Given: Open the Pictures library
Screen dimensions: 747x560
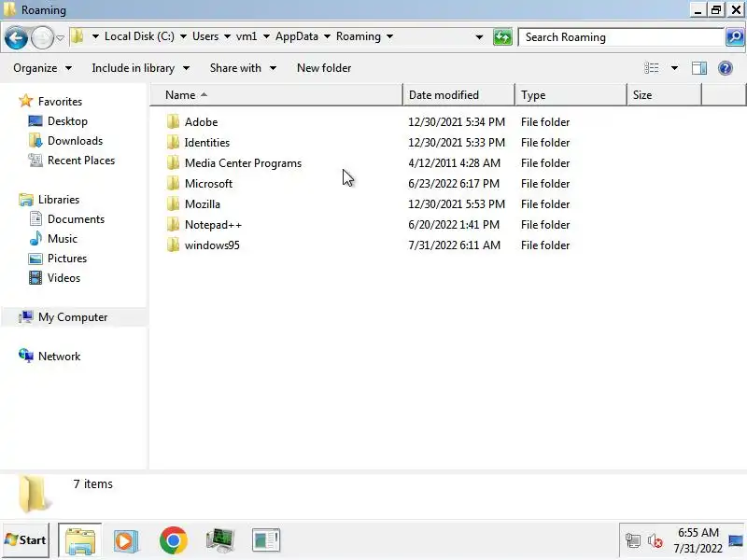Looking at the screenshot, I should [x=66, y=259].
